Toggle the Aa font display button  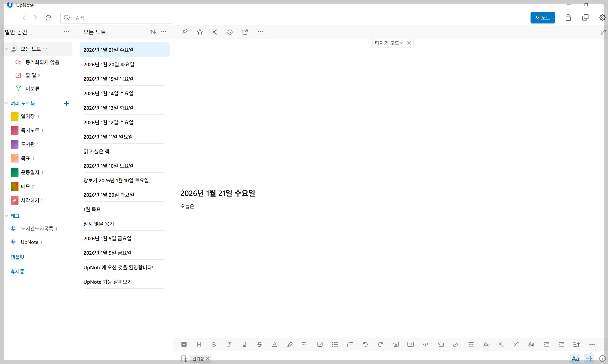[575, 358]
